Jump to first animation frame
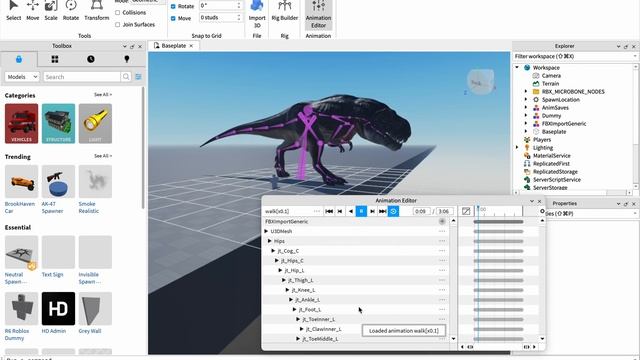Image resolution: width=640 pixels, height=360 pixels. [x=329, y=211]
